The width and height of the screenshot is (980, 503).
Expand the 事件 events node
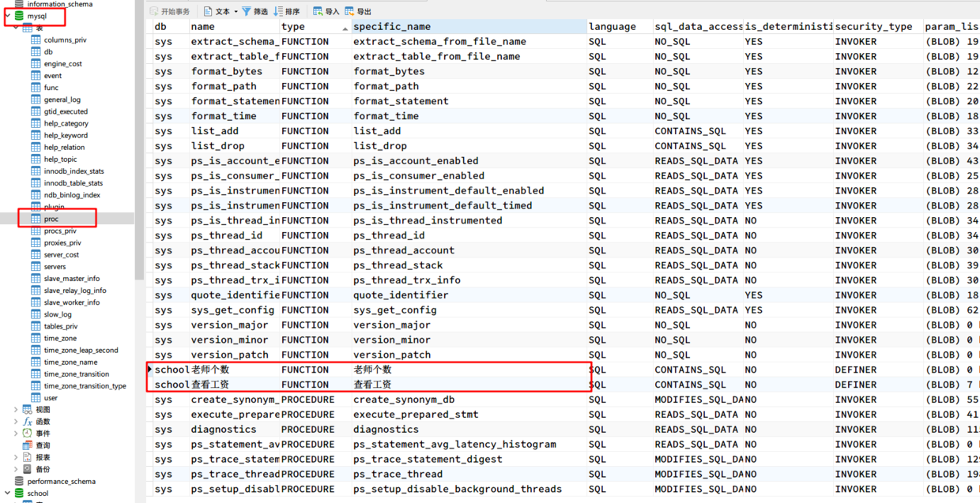pos(17,434)
